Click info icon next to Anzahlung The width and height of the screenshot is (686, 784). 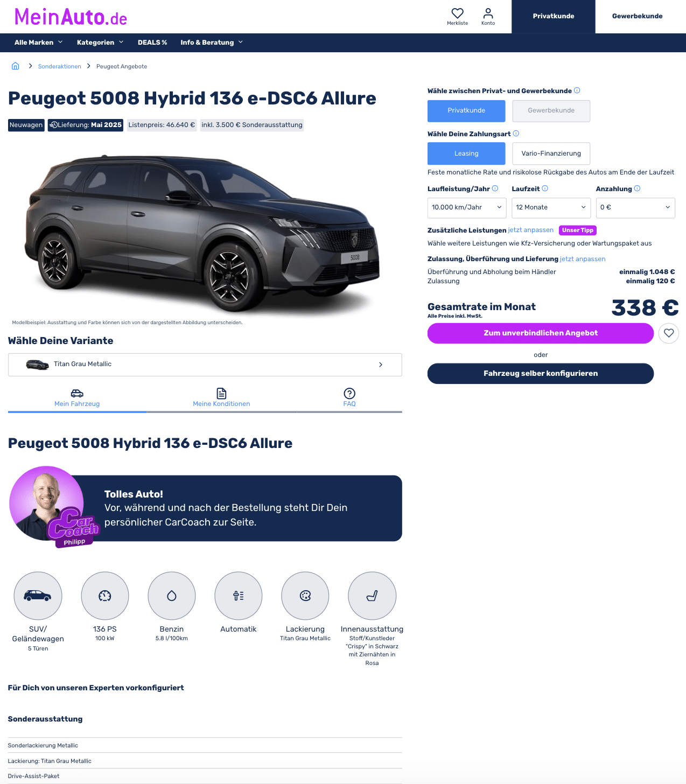[637, 188]
